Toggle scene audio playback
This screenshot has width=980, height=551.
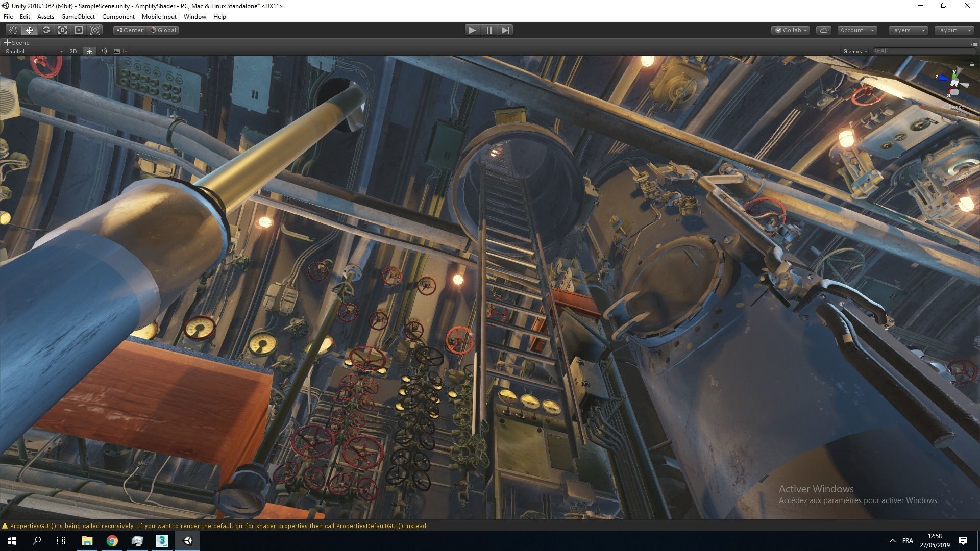click(x=103, y=51)
